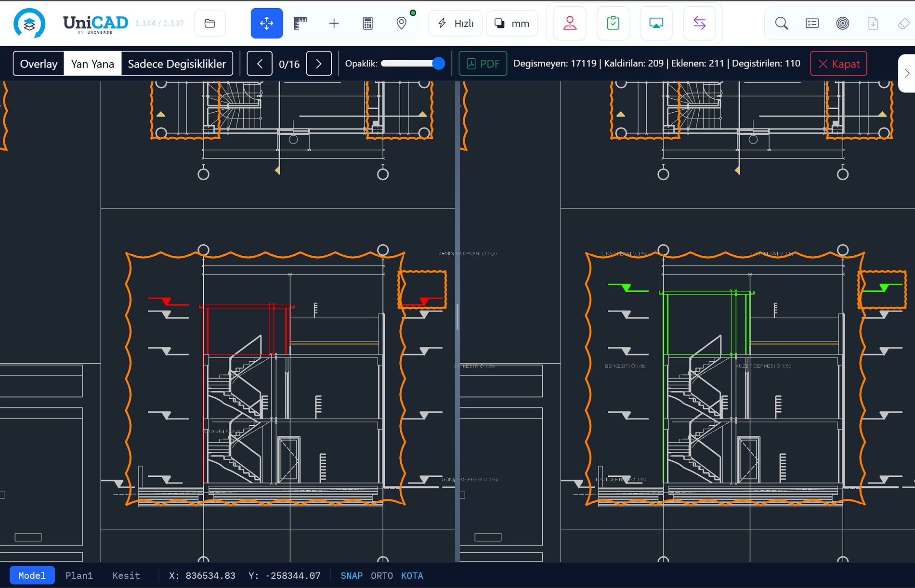
Task: Toggle SNAP in status bar
Action: [x=352, y=575]
